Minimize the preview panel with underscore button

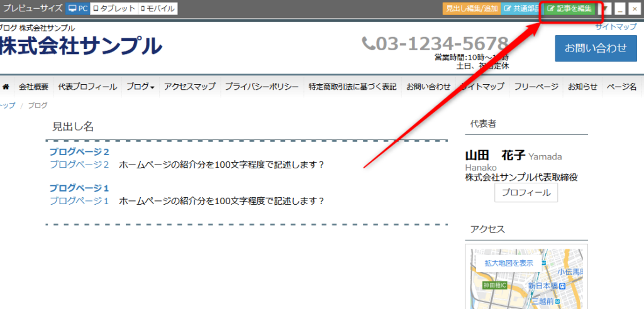(620, 9)
